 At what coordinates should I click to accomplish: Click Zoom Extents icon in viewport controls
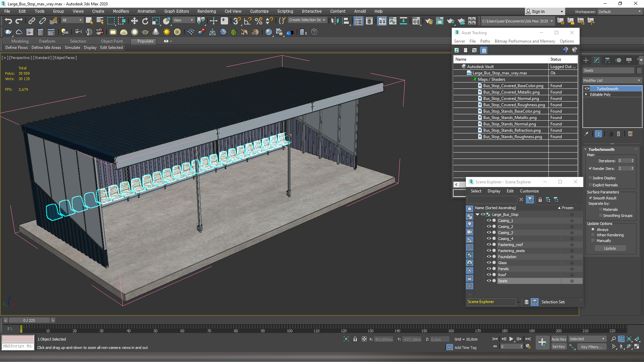tap(629, 339)
